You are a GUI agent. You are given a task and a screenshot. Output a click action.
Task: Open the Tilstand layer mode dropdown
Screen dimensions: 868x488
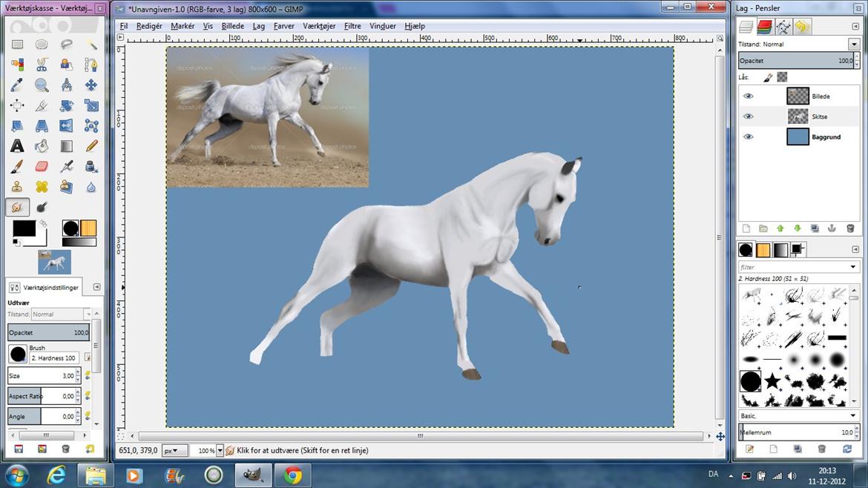(853, 44)
